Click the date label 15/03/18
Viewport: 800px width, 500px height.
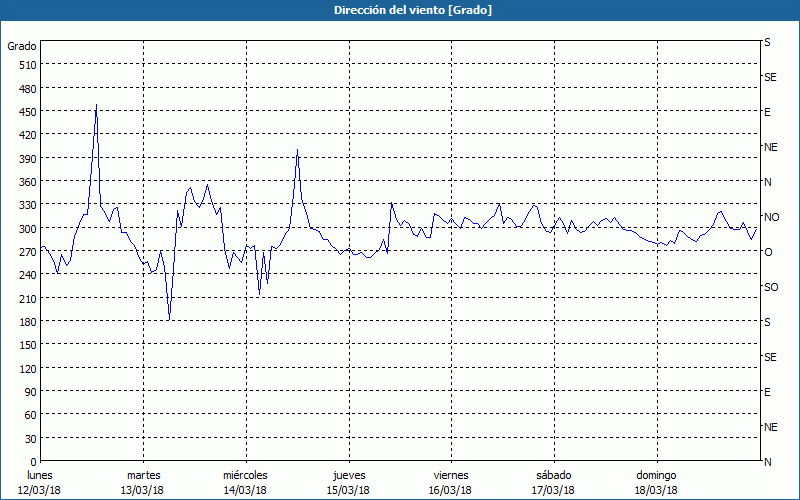[x=348, y=490]
